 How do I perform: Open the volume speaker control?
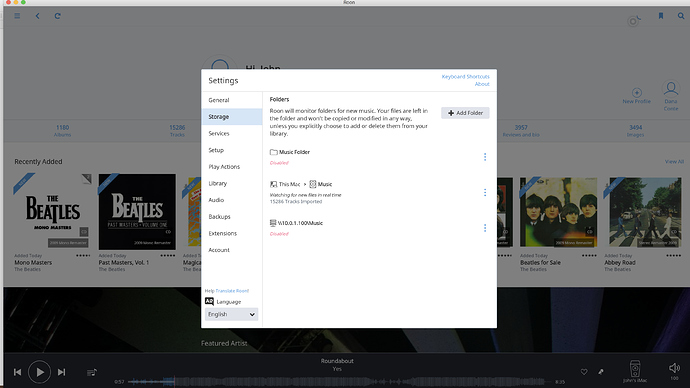(x=674, y=368)
